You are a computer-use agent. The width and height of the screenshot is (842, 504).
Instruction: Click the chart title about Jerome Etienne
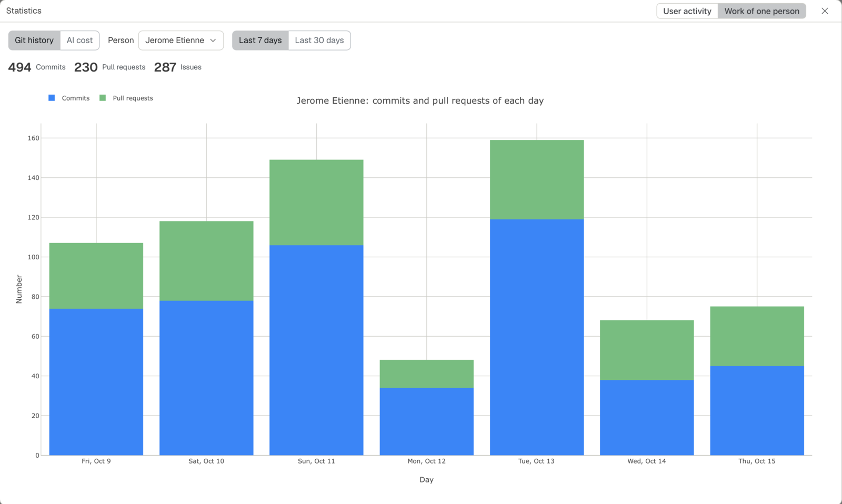(x=420, y=100)
